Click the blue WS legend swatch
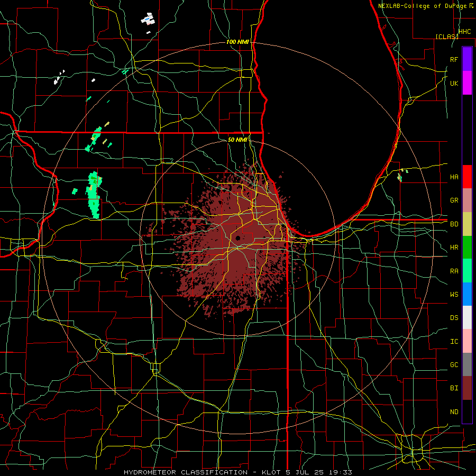Image resolution: width=476 pixels, height=476 pixels. (467, 294)
